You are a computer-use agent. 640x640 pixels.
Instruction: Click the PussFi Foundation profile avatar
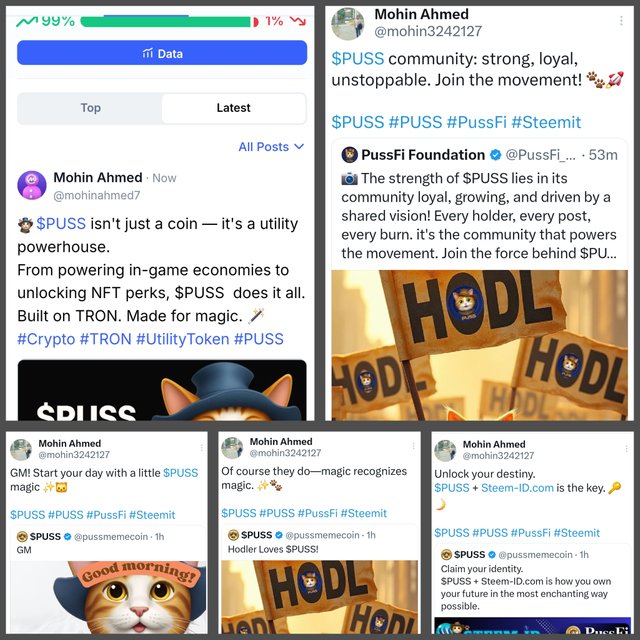[350, 155]
